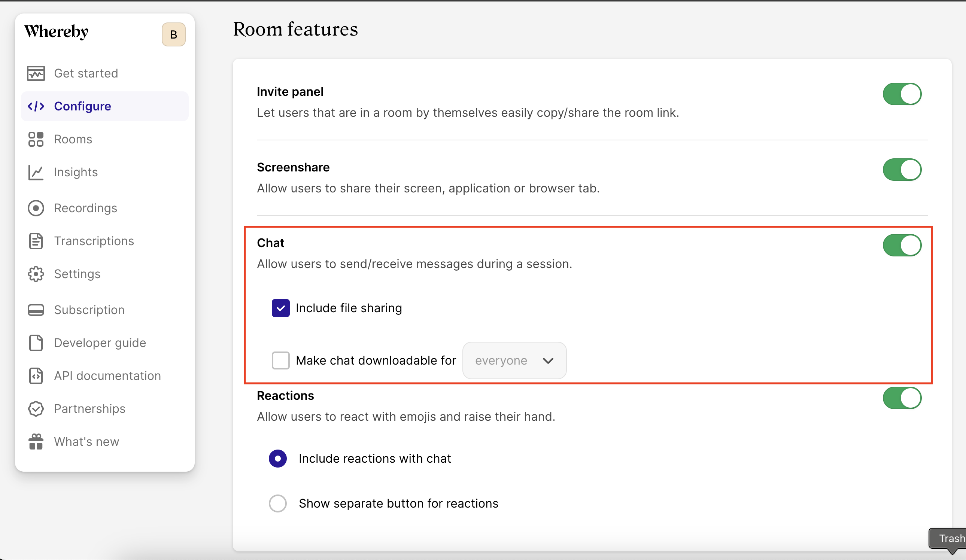Turn off the Screenshare toggle
This screenshot has height=560, width=966.
[x=902, y=170]
